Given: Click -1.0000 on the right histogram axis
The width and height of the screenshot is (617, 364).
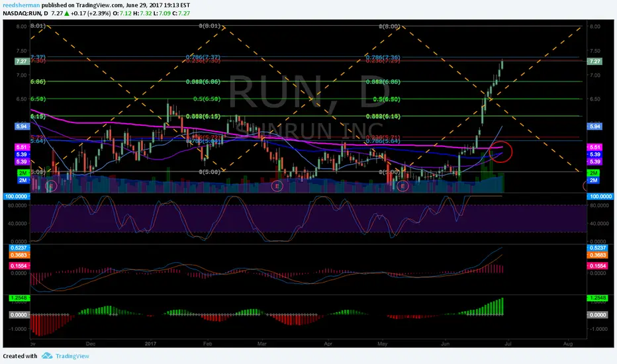Looking at the screenshot, I should point(598,329).
